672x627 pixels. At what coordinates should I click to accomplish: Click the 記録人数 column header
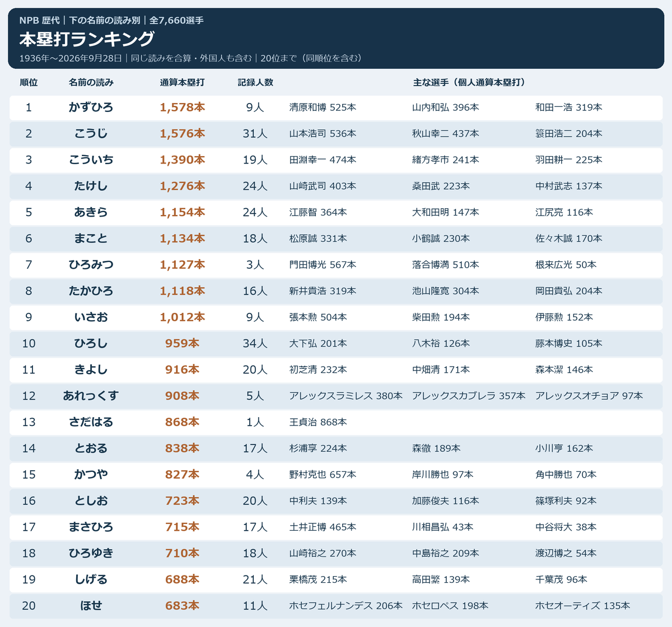tap(255, 82)
